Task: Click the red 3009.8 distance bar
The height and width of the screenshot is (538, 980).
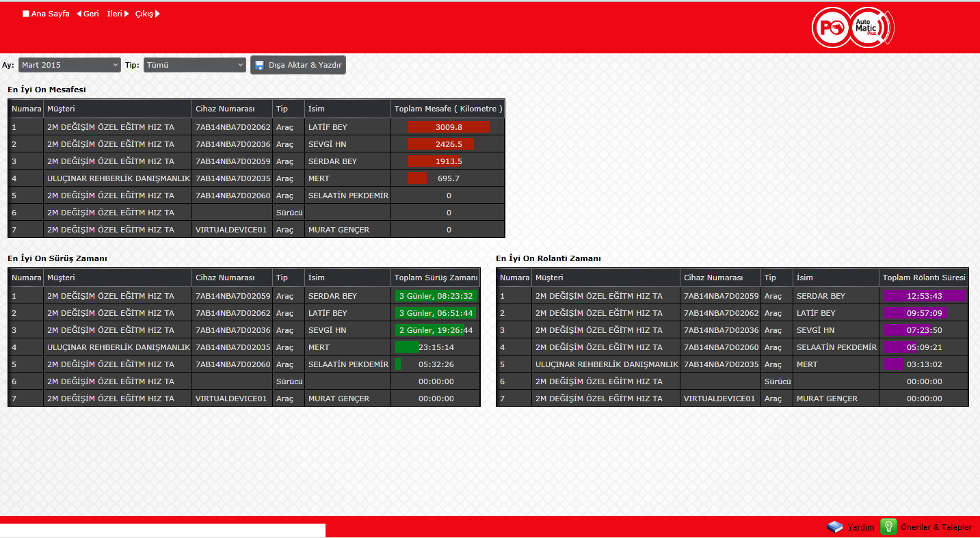Action: [449, 127]
